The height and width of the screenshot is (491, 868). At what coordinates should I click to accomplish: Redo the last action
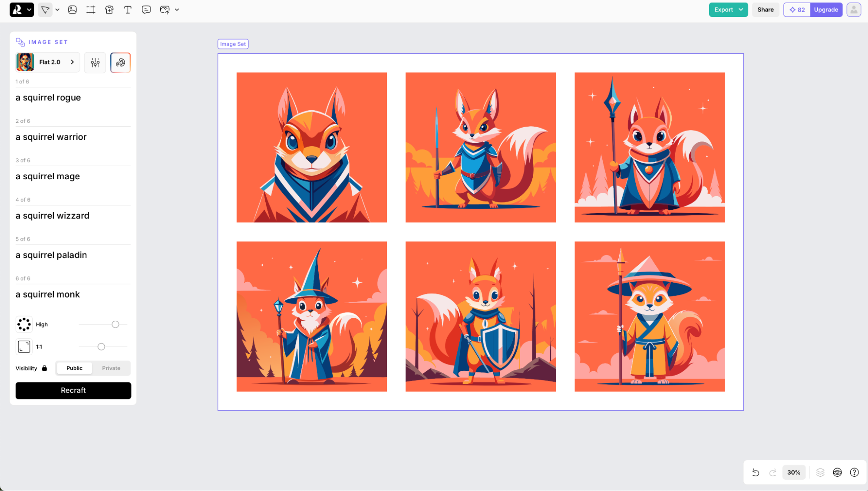click(772, 472)
